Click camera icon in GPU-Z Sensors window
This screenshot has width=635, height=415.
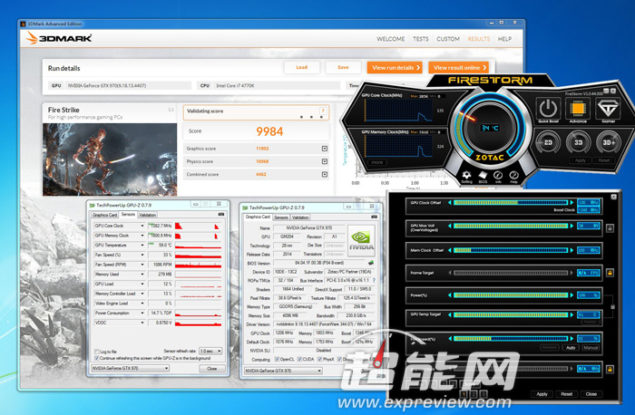(221, 215)
